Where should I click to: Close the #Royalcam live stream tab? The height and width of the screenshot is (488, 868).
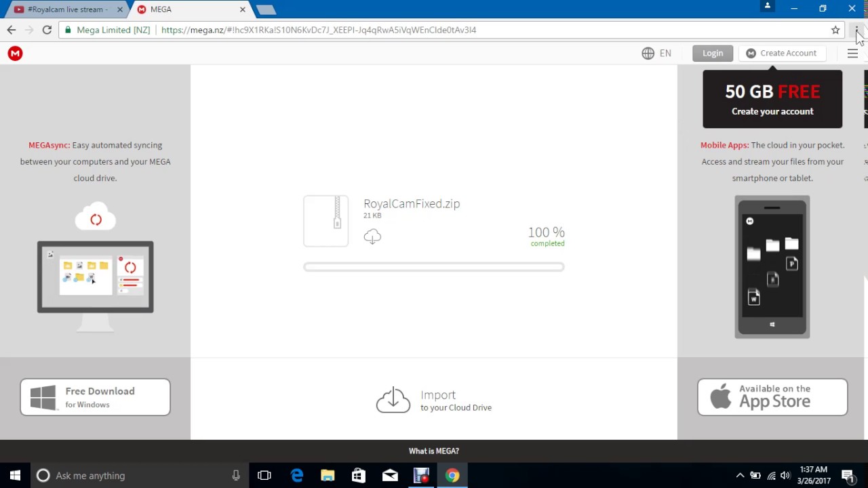click(x=120, y=9)
